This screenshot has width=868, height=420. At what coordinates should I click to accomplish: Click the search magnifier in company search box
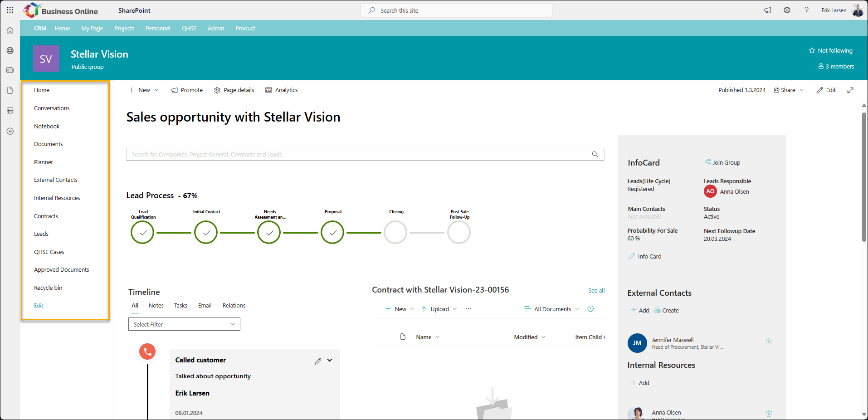[x=595, y=154]
